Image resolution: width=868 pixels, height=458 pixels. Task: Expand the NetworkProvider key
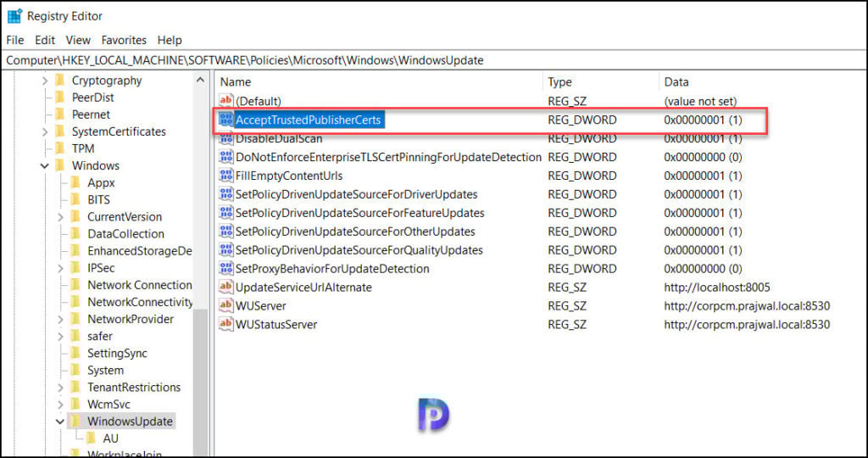tap(61, 320)
